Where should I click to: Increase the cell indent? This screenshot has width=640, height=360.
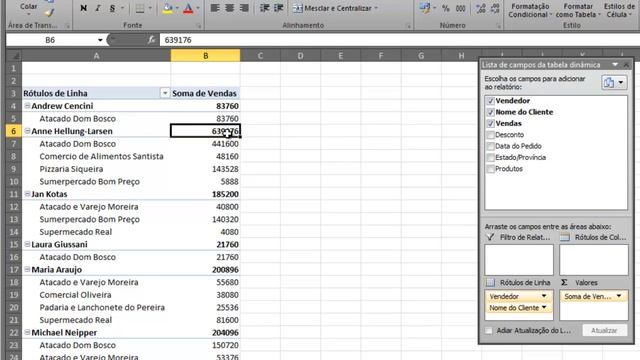[279, 8]
